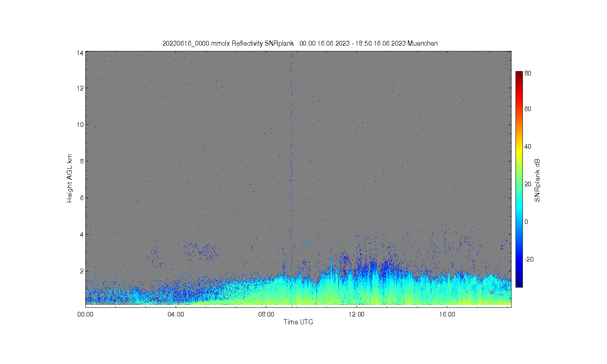Click the height tick label 14

(x=80, y=53)
